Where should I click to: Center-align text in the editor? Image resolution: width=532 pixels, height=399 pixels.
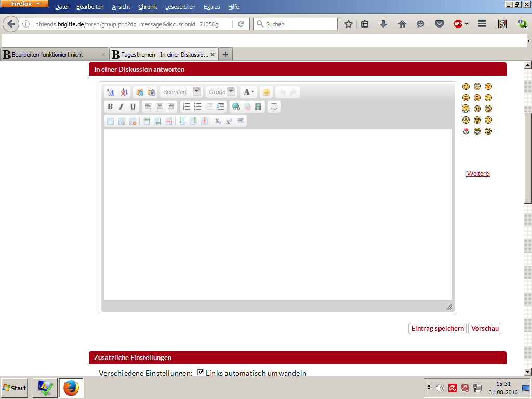point(159,107)
